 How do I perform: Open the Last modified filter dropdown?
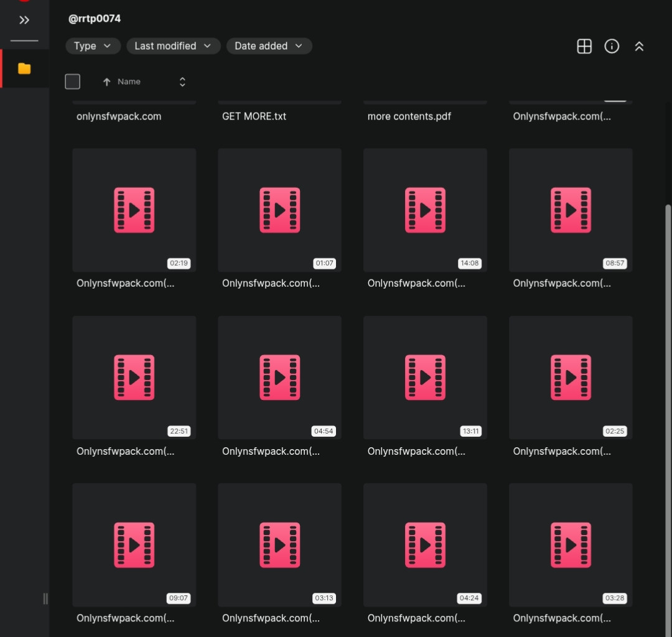click(173, 46)
